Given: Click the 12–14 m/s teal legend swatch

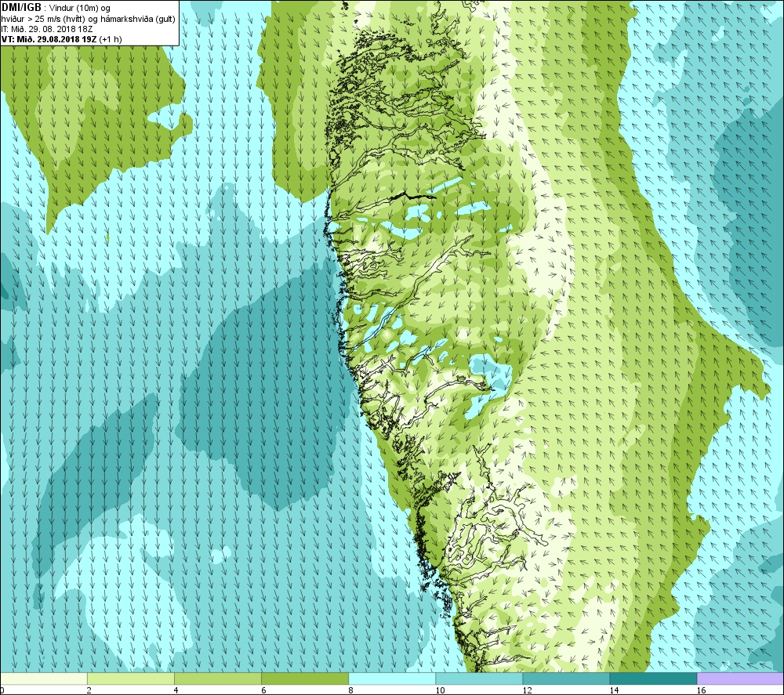Looking at the screenshot, I should (x=566, y=679).
